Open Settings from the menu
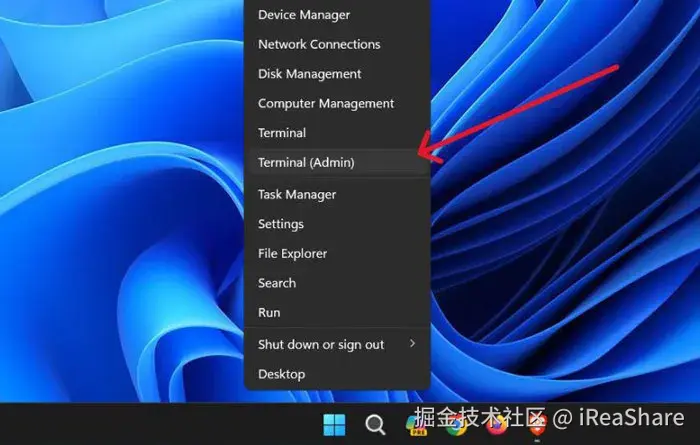 tap(338, 224)
